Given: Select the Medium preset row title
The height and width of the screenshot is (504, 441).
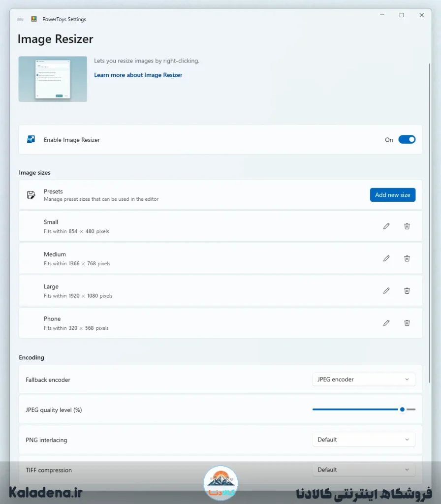Looking at the screenshot, I should (55, 254).
